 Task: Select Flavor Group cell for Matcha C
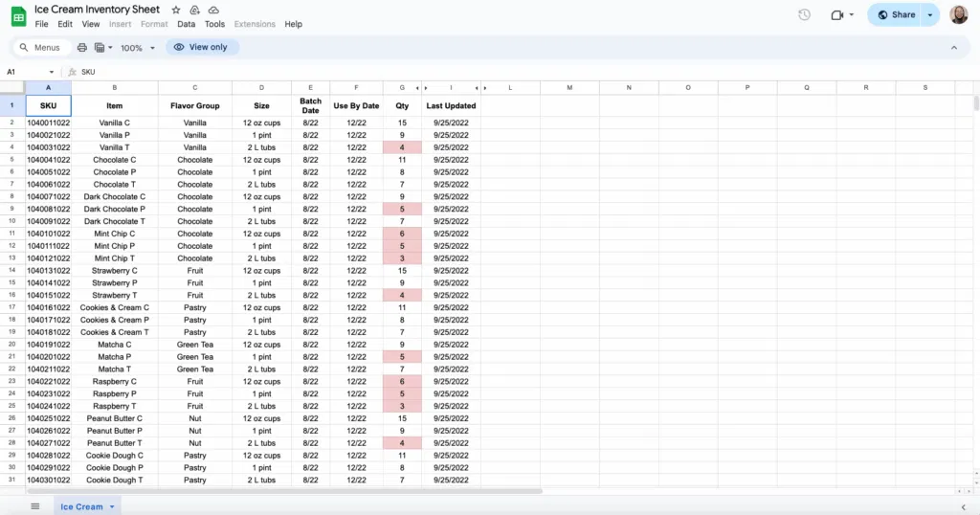[195, 345]
